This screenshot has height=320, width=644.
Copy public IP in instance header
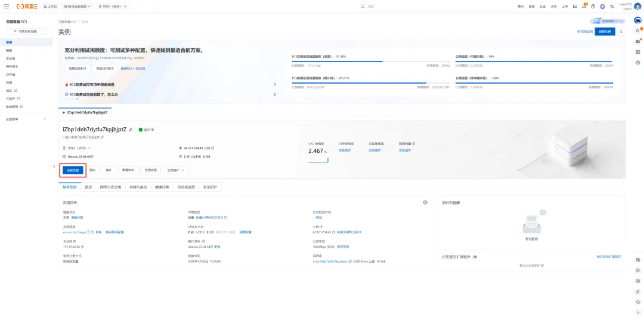213,148
